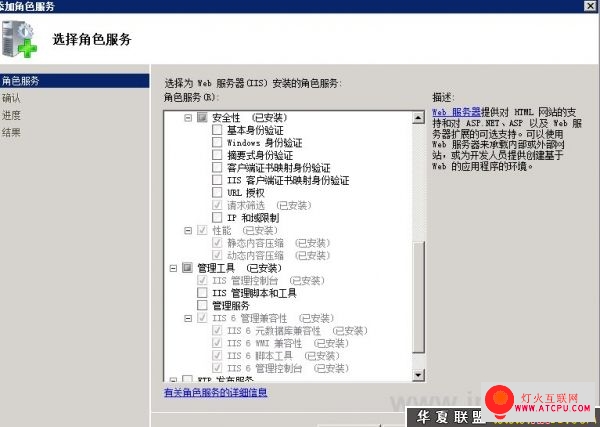Tick the 管理服务 checkbox
Viewport: 600px width, 427px height.
click(202, 305)
